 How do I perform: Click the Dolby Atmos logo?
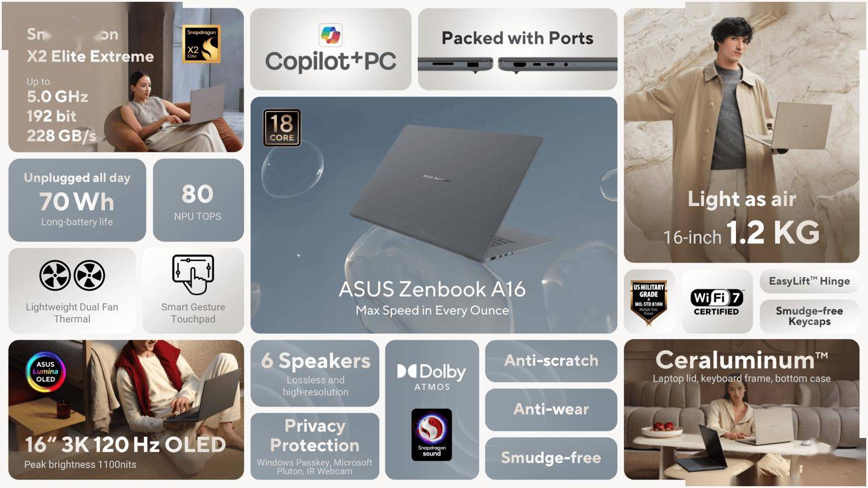tap(432, 377)
